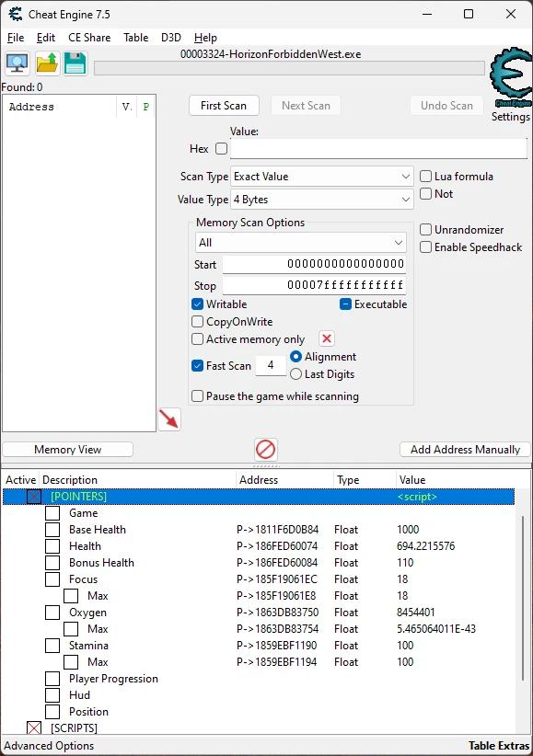Open Table Extras
Viewport: 533px width, 756px height.
point(499,745)
